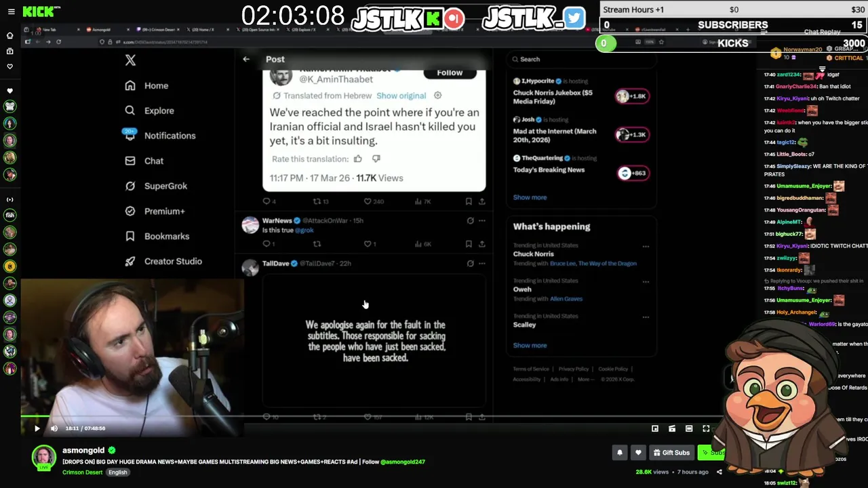Open Allen Graves trending link
The width and height of the screenshot is (868, 488).
(x=566, y=298)
